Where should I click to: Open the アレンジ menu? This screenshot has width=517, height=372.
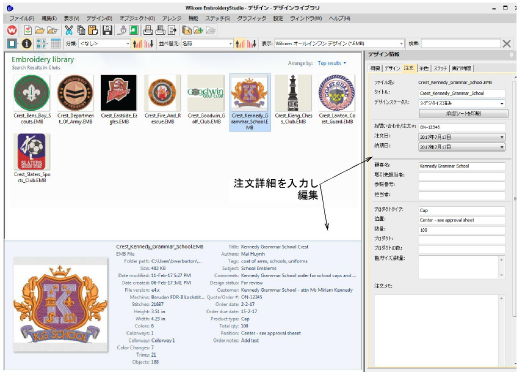click(172, 18)
